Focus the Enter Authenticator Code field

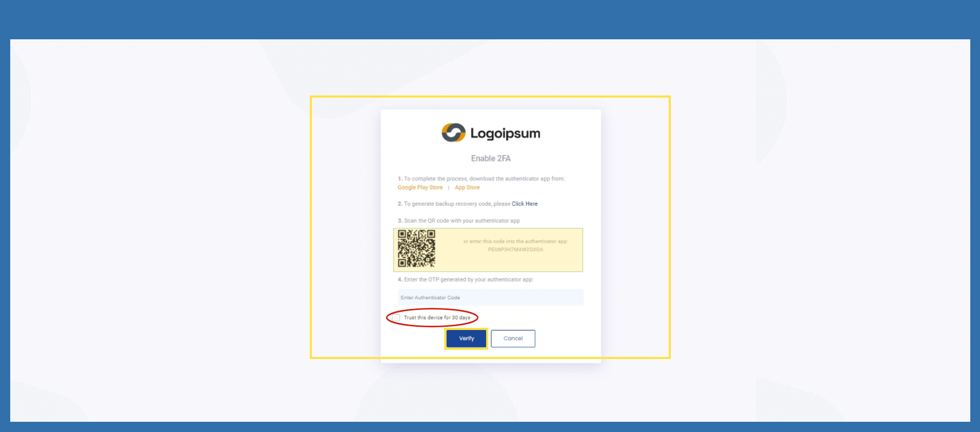click(491, 297)
